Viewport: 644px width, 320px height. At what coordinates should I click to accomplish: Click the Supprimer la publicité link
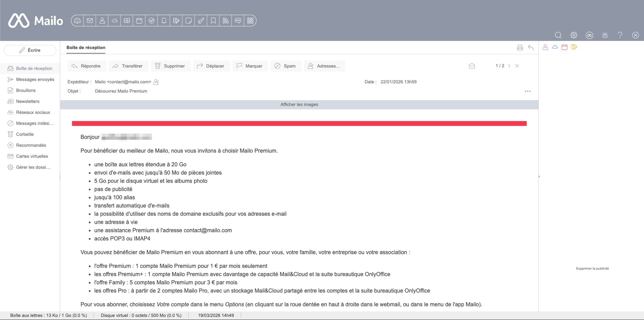point(592,269)
